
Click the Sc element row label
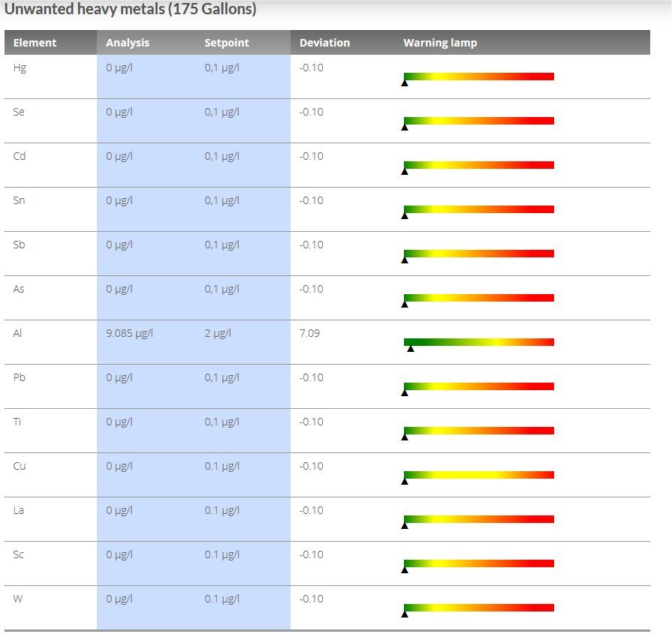pyautogui.click(x=19, y=554)
